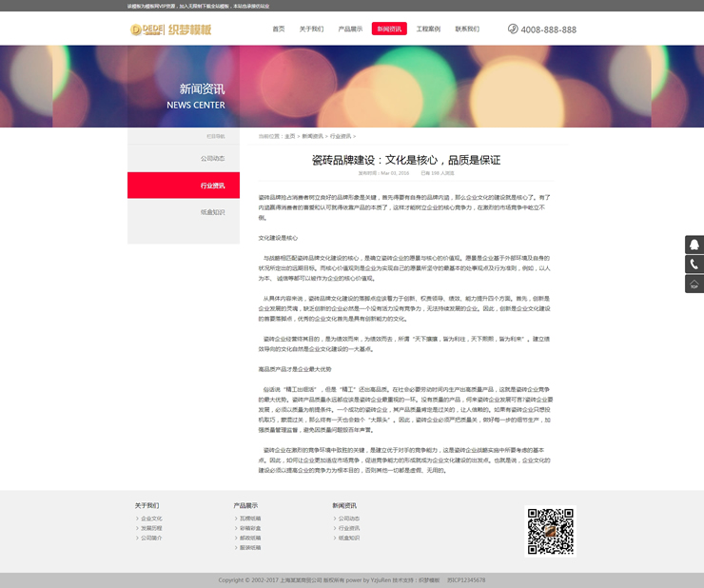
Task: Click the floating telephone contact icon
Action: (x=694, y=265)
